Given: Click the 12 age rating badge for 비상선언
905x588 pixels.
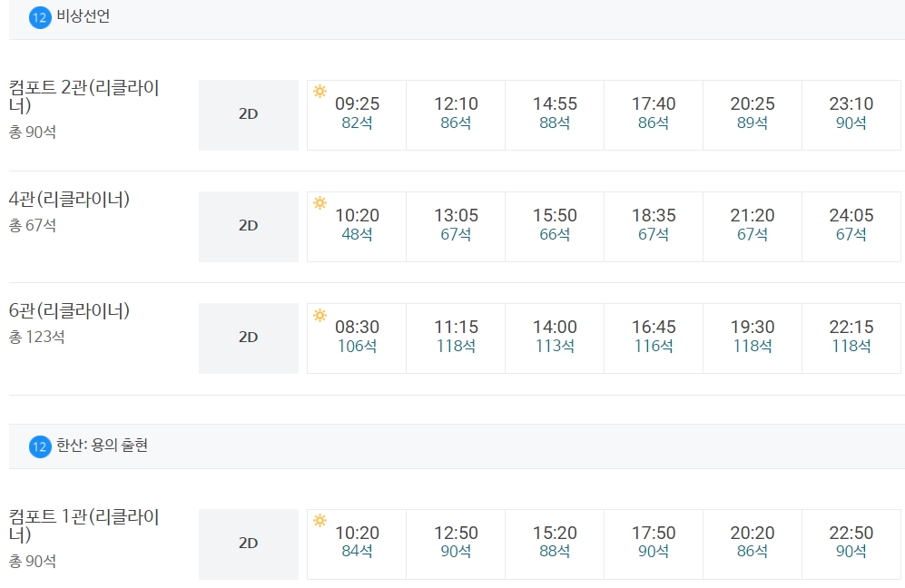Looking at the screenshot, I should click(x=40, y=17).
